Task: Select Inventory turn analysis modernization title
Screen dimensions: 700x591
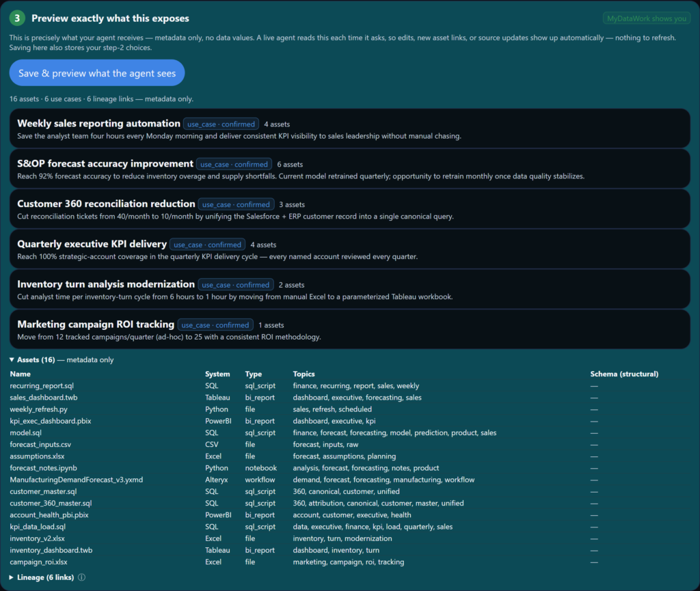Action: tap(106, 284)
